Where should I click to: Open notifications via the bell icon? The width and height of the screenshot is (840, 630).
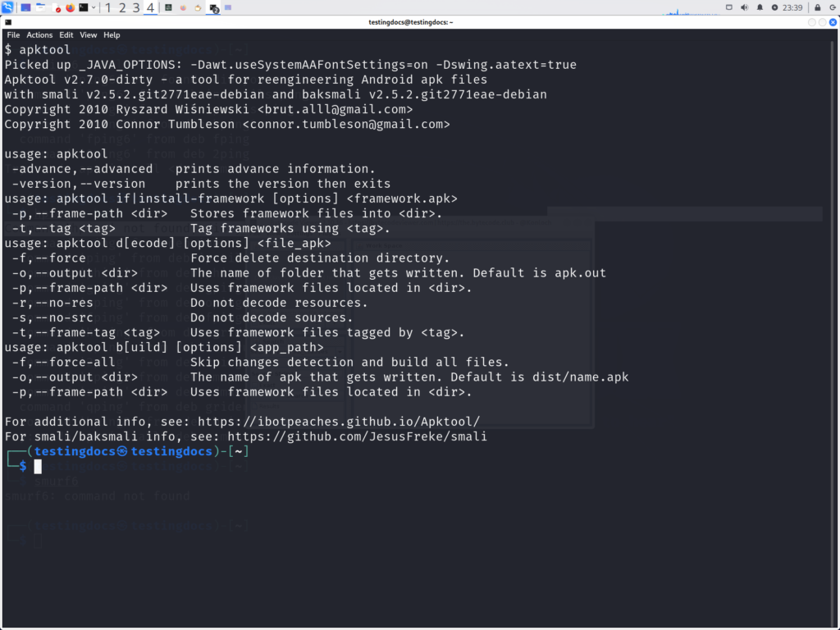point(760,7)
